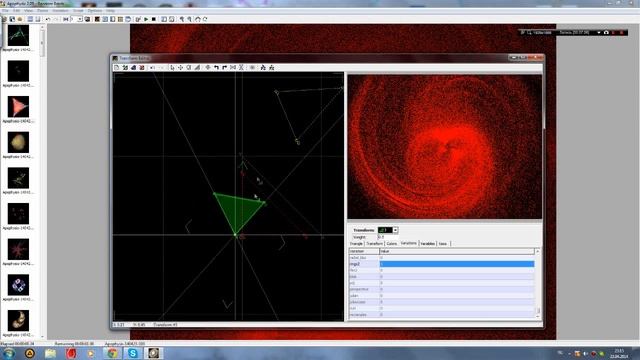Click the Add new transform icon in editor toolbar
Screen dimensions: 640x360
(x=125, y=67)
